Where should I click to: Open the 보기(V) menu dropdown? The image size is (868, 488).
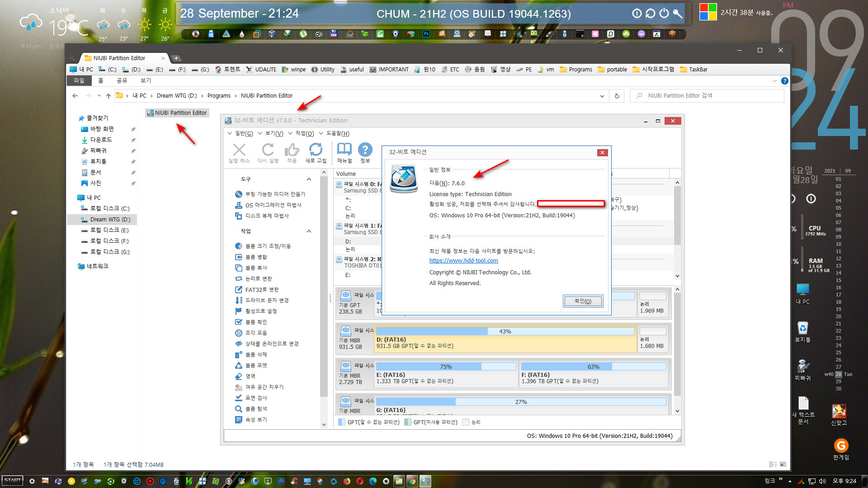(x=270, y=133)
